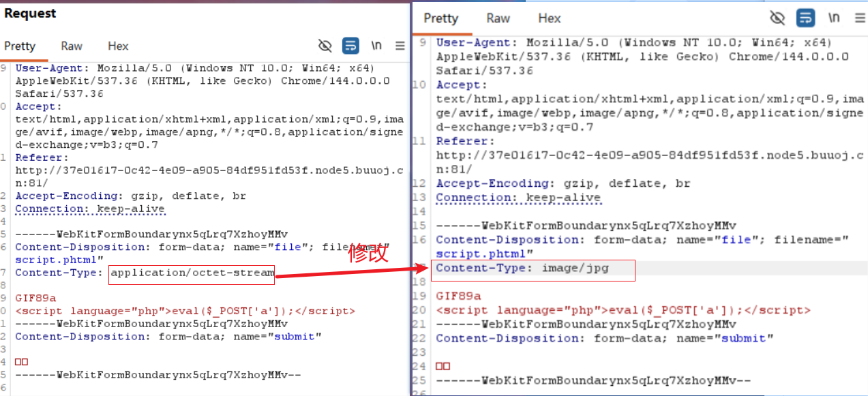
Task: Toggle \n non-printable chars in right panel
Action: [x=834, y=18]
